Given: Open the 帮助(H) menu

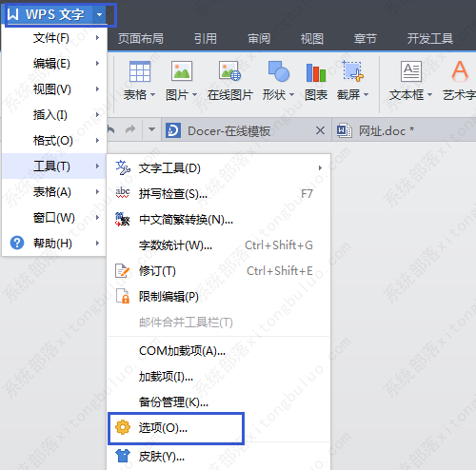Looking at the screenshot, I should 54,244.
